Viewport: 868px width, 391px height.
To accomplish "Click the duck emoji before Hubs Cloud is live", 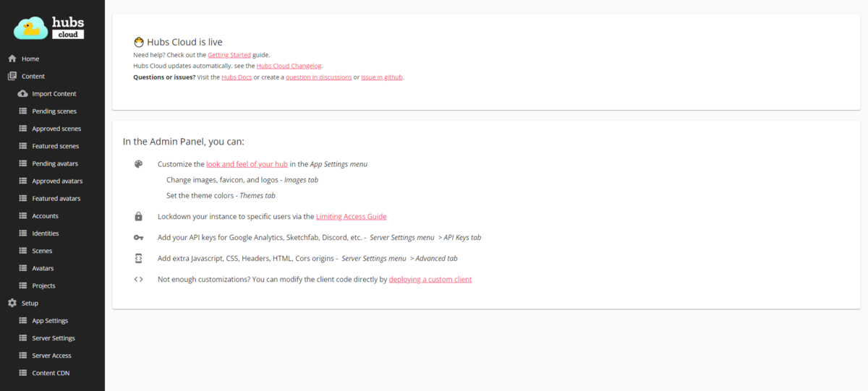I will 139,42.
